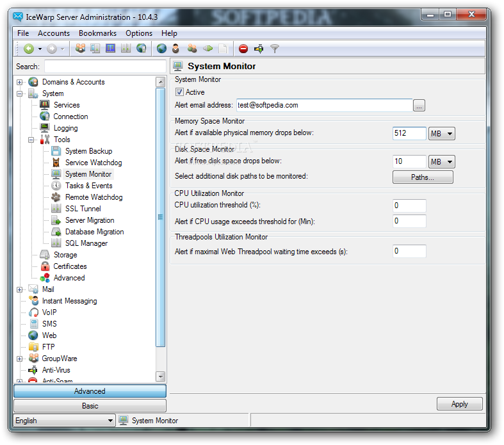Expand the GroupWare tree node
This screenshot has width=504, height=445.
click(x=20, y=359)
